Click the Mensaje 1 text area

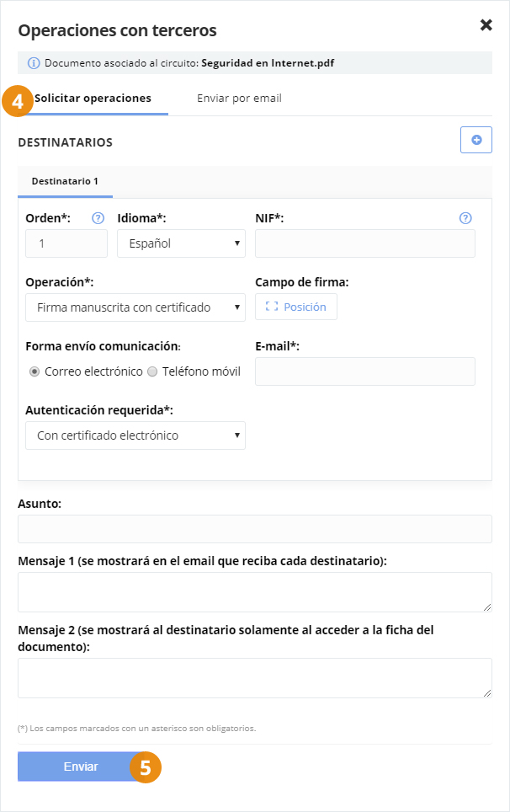(x=255, y=592)
